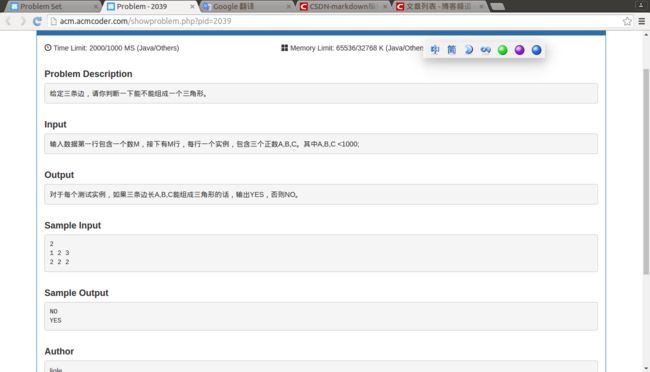Close the Problem Set tab
Screen dimensions: 650x372
point(96,7)
